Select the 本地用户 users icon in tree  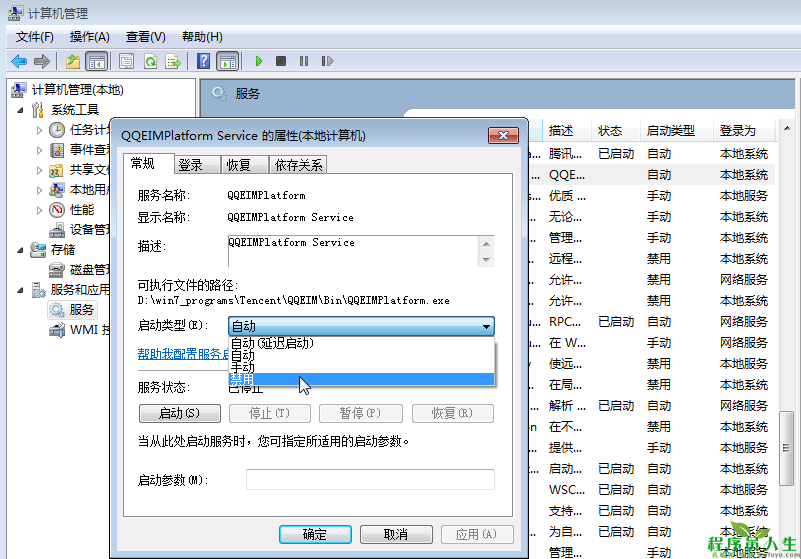(x=57, y=190)
